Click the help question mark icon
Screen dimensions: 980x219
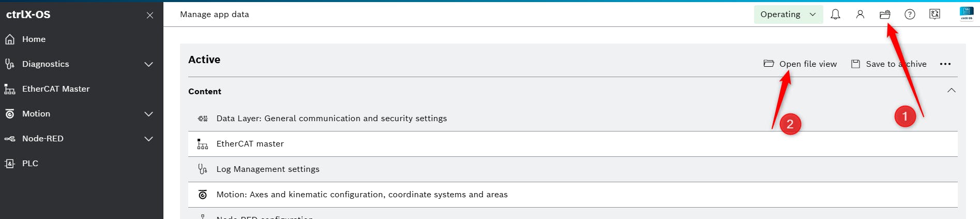click(x=910, y=14)
